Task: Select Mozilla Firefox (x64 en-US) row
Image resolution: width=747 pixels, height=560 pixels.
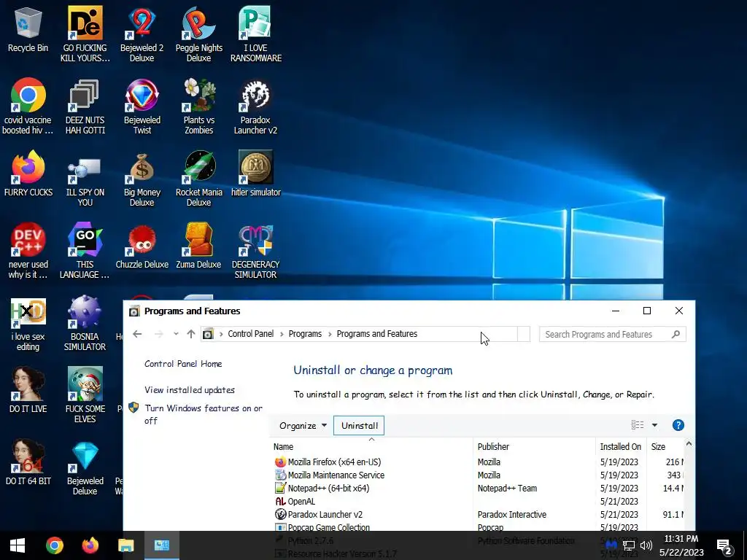Action: (478, 462)
